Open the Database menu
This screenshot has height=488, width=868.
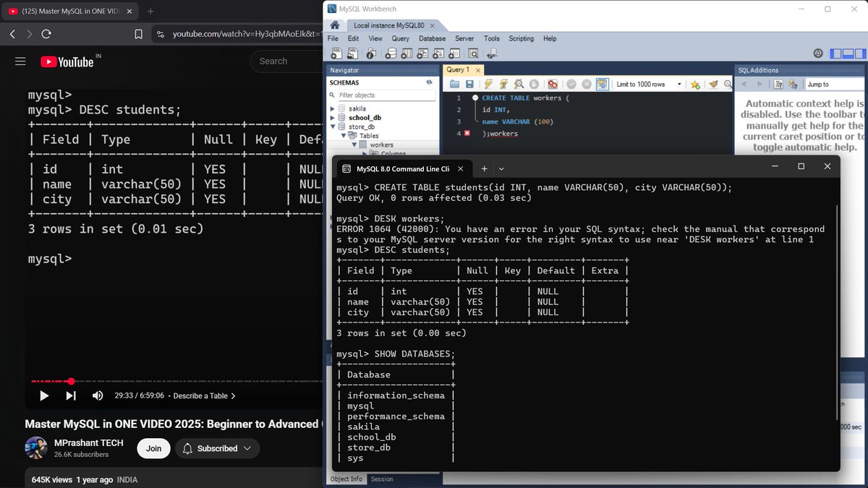pos(433,38)
